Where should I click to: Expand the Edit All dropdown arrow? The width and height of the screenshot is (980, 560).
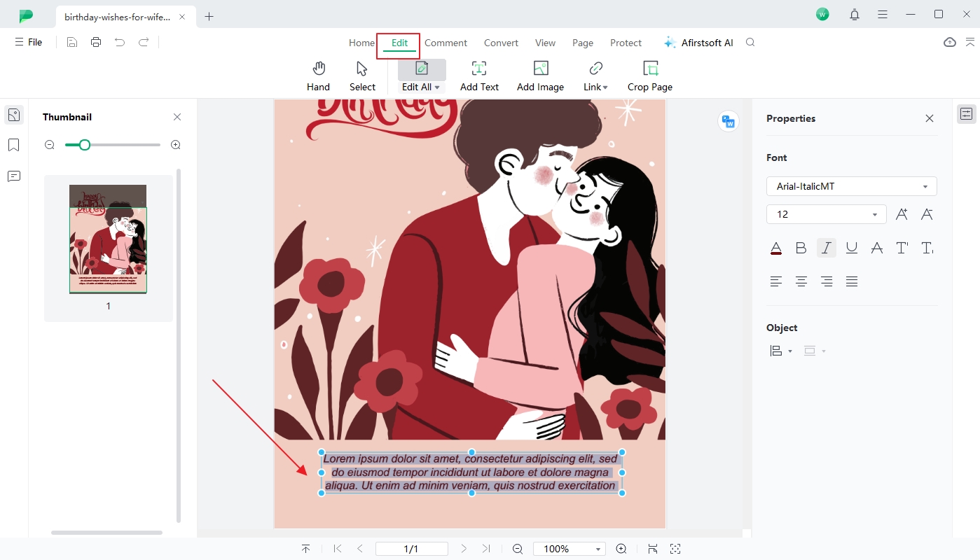point(437,87)
